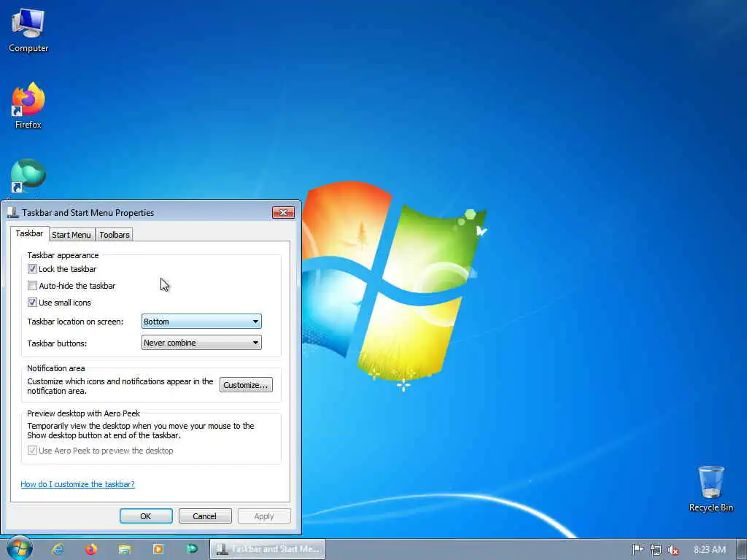This screenshot has height=560, width=747.
Task: Dismiss dialog with the Cancel button
Action: tap(205, 516)
